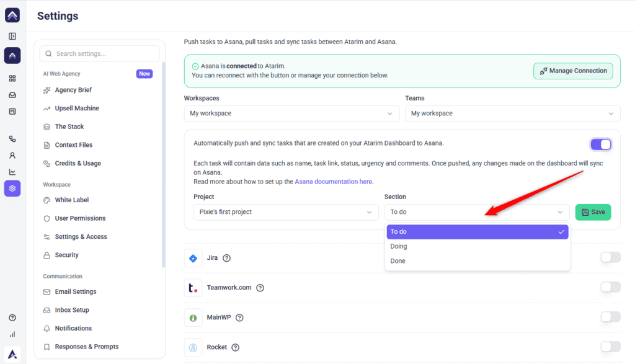Click the New badge beside AI Web Agency
This screenshot has height=364, width=635.
coord(144,74)
